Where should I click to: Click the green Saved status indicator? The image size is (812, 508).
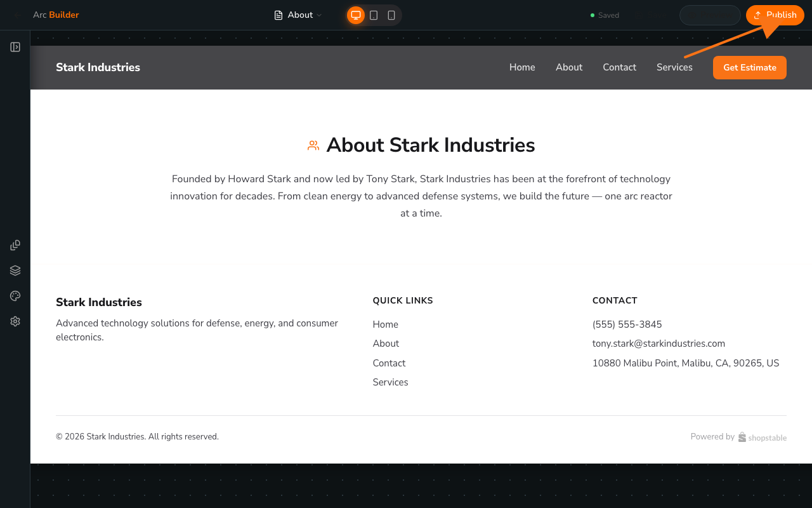605,15
